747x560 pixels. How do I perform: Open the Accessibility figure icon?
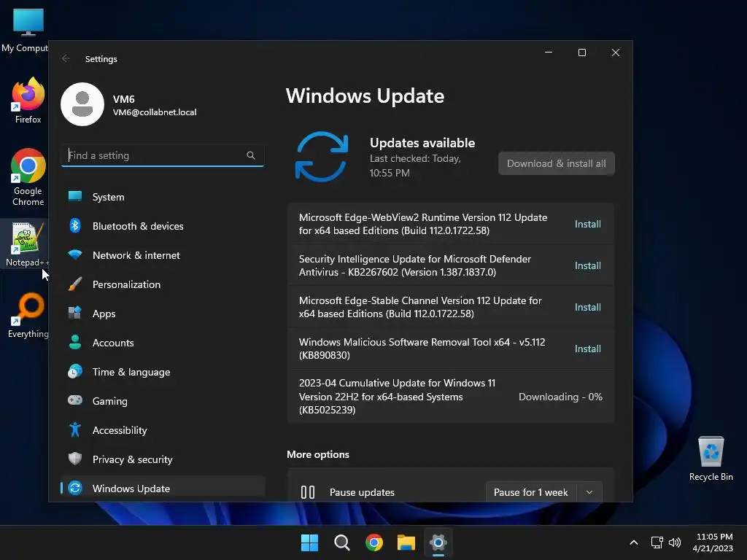75,429
